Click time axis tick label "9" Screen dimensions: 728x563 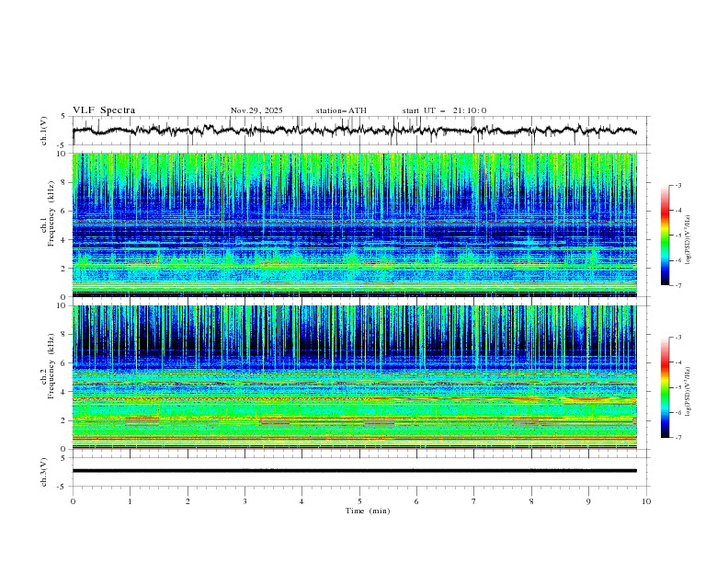coord(588,501)
